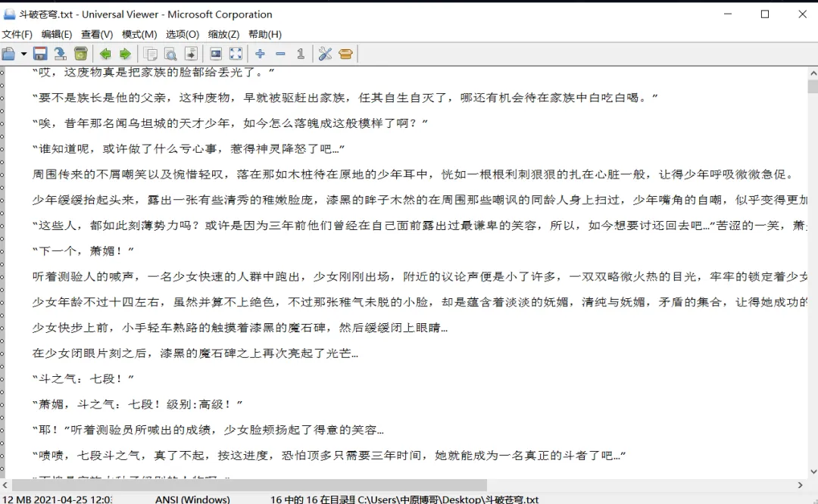Click the horizontal scrollbar thumb
818x504 pixels.
click(249, 485)
